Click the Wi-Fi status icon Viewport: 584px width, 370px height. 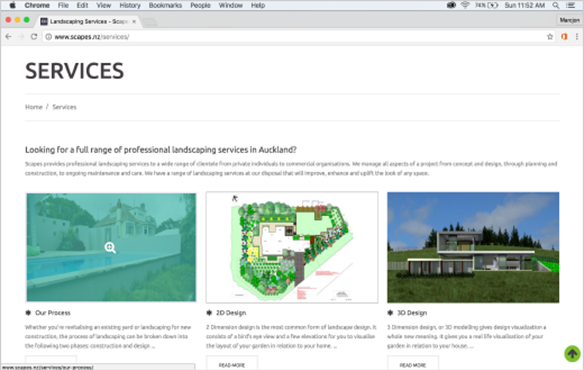point(465,5)
